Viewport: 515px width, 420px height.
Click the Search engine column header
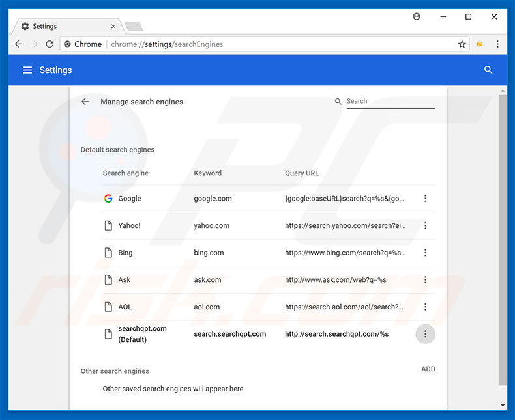[x=125, y=173]
